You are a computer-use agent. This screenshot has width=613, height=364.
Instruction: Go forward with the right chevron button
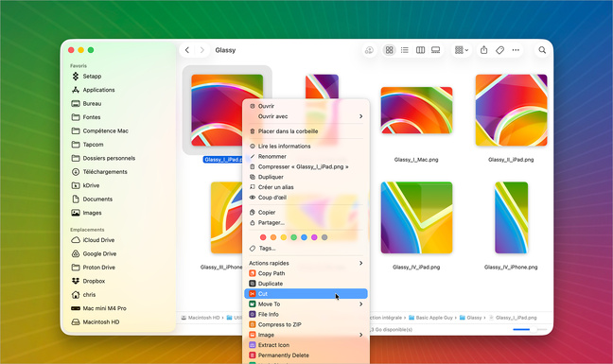click(x=202, y=50)
